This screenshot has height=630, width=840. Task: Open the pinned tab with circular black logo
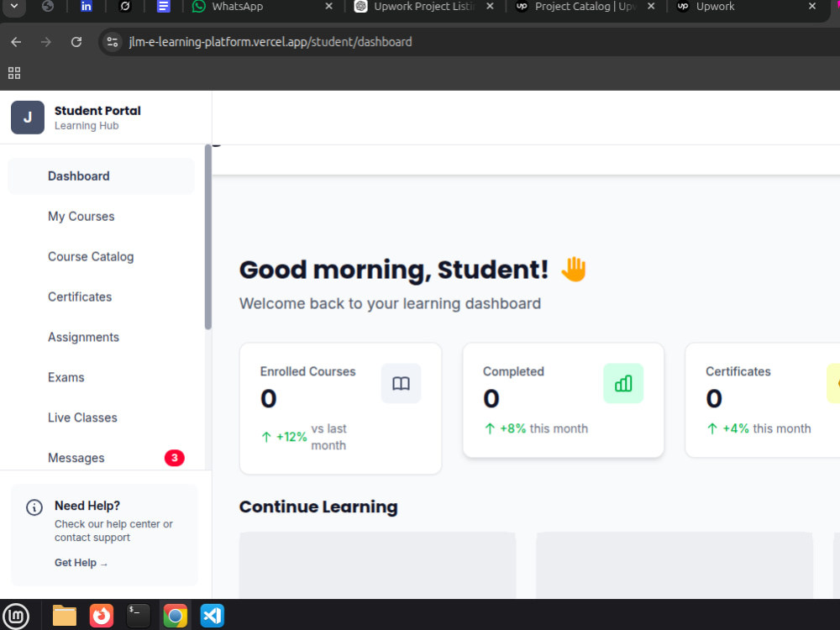[x=125, y=7]
